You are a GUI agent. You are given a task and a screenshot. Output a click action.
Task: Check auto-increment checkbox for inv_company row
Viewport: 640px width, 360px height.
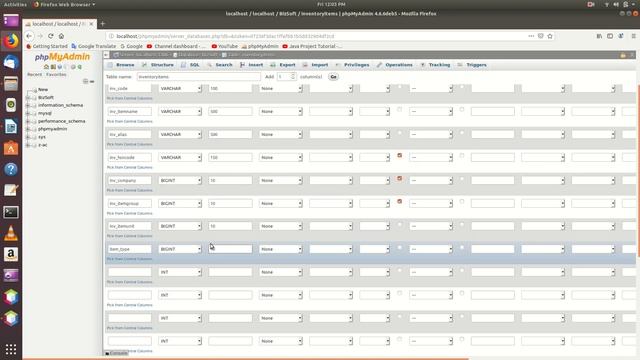462,178
